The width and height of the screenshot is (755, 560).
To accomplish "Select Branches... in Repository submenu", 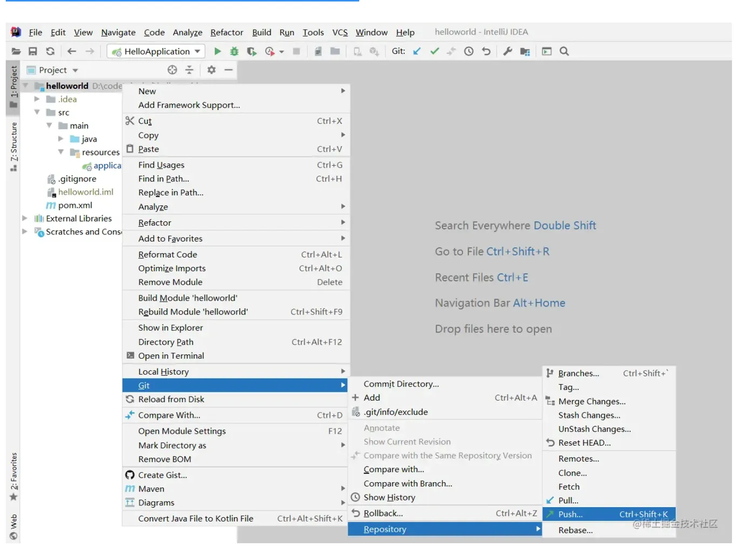I will pyautogui.click(x=609, y=373).
